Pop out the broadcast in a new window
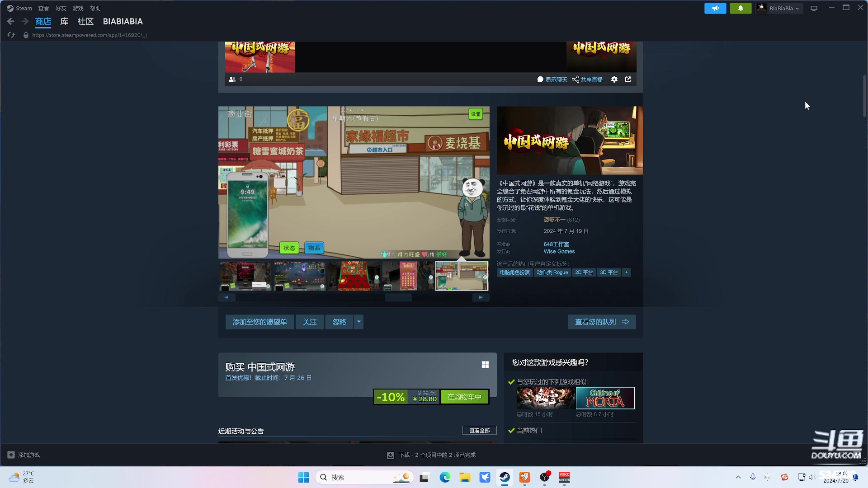Screen dimensions: 868x488 click(x=628, y=80)
